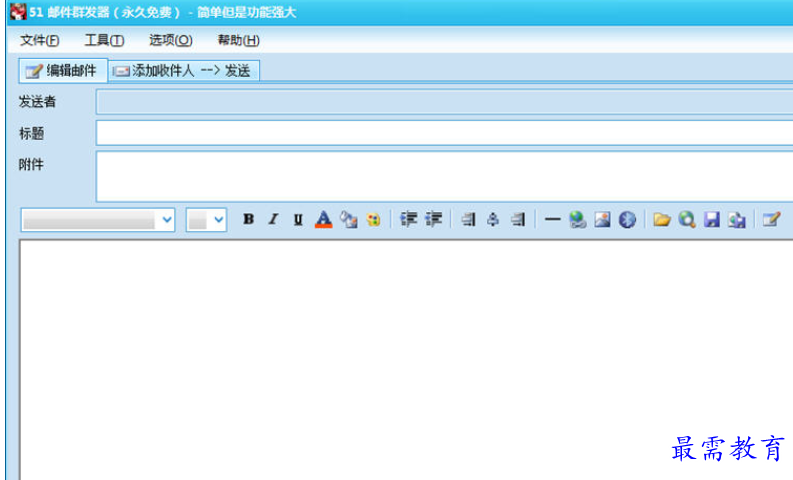Screen dimensions: 793x480
Task: Click inside the email body editor
Action: (406, 359)
